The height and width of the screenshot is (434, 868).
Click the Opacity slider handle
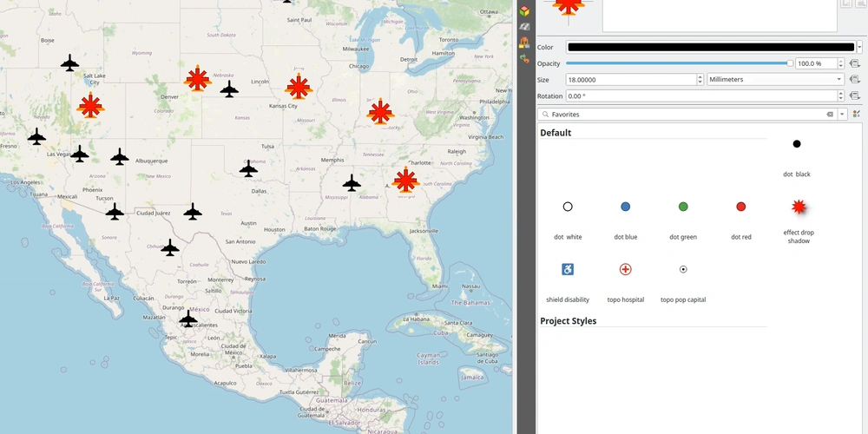coord(790,63)
